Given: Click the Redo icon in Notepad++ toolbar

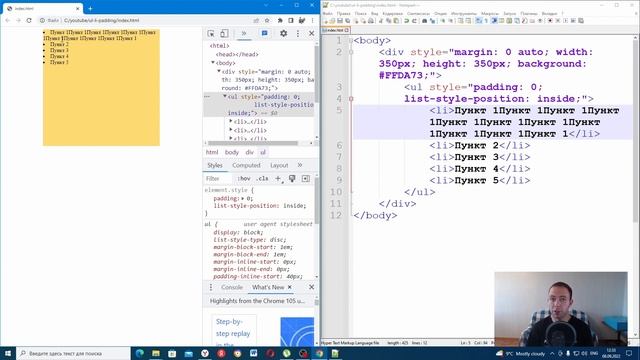Looking at the screenshot, I should pos(414,21).
